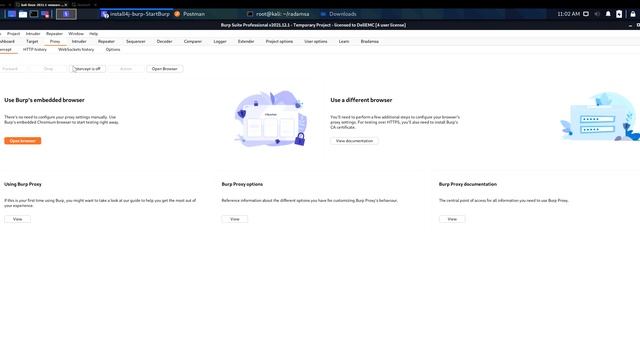Click View under Burp Proxy options
The height and width of the screenshot is (360, 640).
point(235,219)
